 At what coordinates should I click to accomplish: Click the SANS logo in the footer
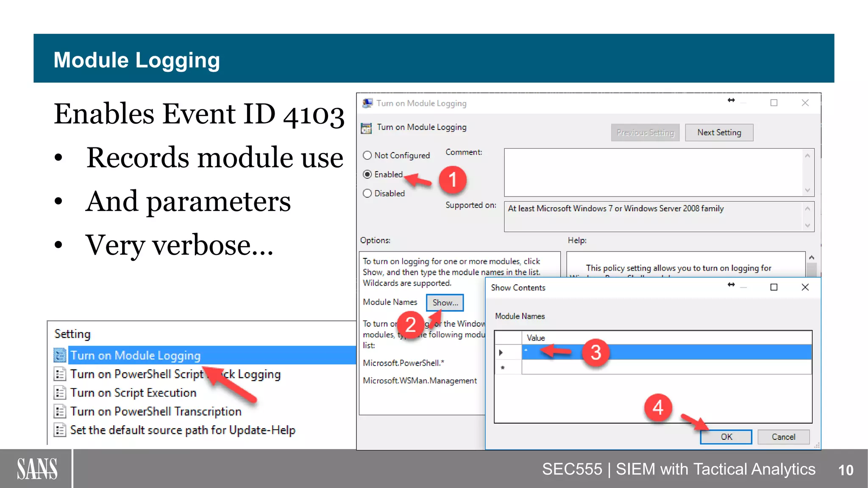[x=37, y=469]
